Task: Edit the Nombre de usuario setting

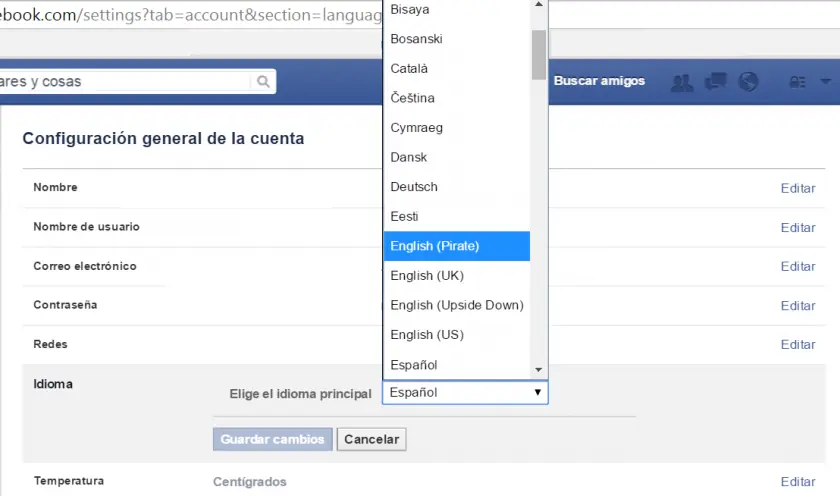Action: tap(798, 228)
